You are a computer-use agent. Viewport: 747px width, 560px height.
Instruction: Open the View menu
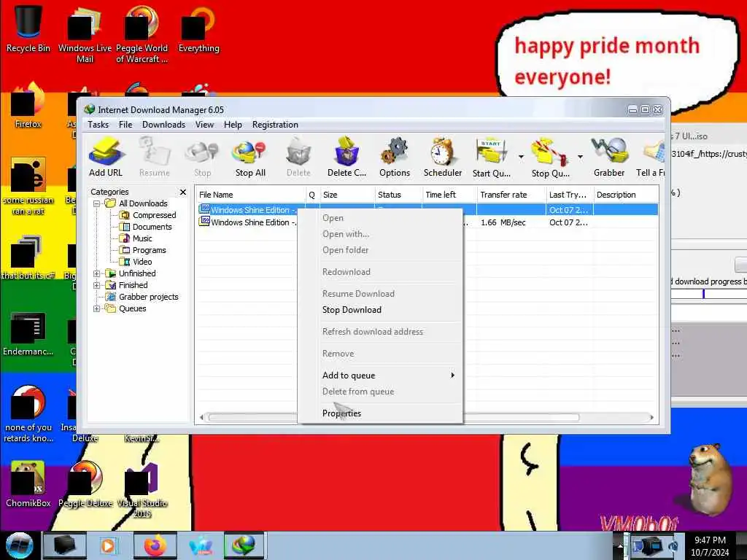click(204, 125)
